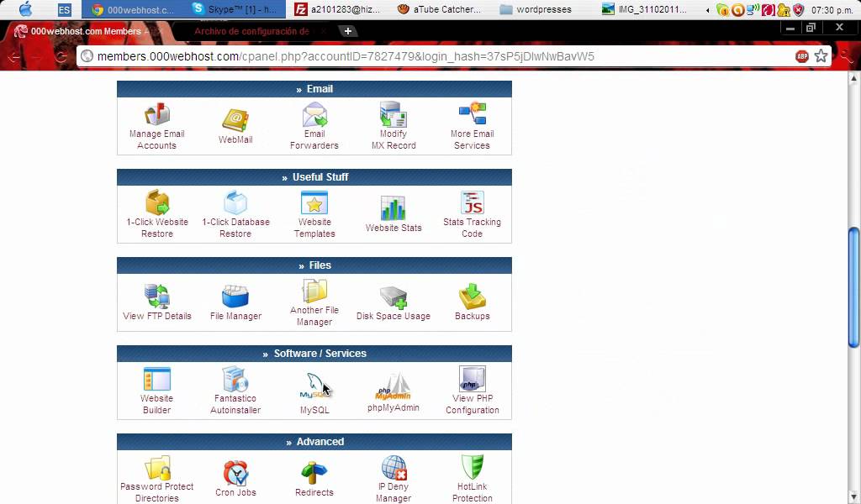Click the Software / Services header
The width and height of the screenshot is (861, 504).
pyautogui.click(x=314, y=353)
